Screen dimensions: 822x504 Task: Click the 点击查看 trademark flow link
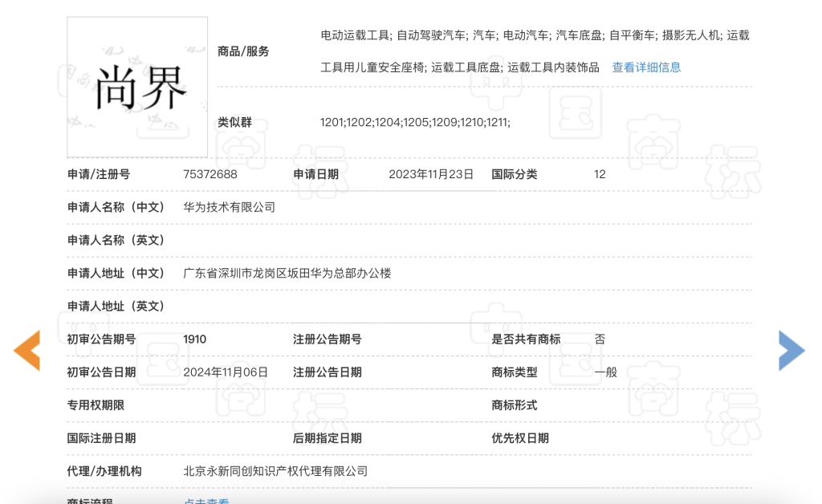(x=206, y=501)
